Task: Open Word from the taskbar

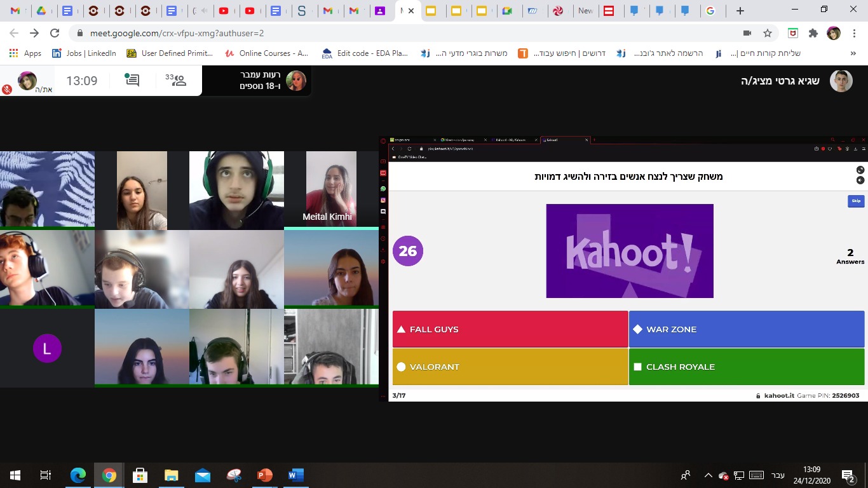Action: coord(295,475)
